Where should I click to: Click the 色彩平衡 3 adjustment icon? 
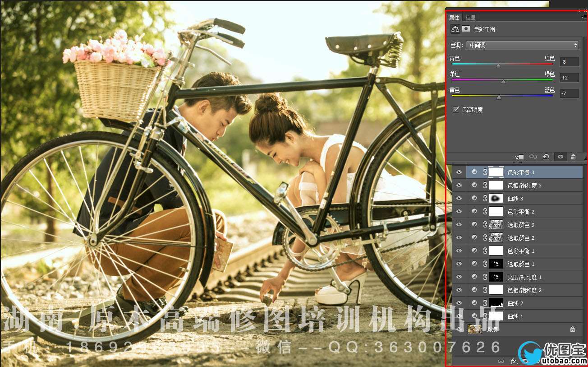(x=474, y=172)
